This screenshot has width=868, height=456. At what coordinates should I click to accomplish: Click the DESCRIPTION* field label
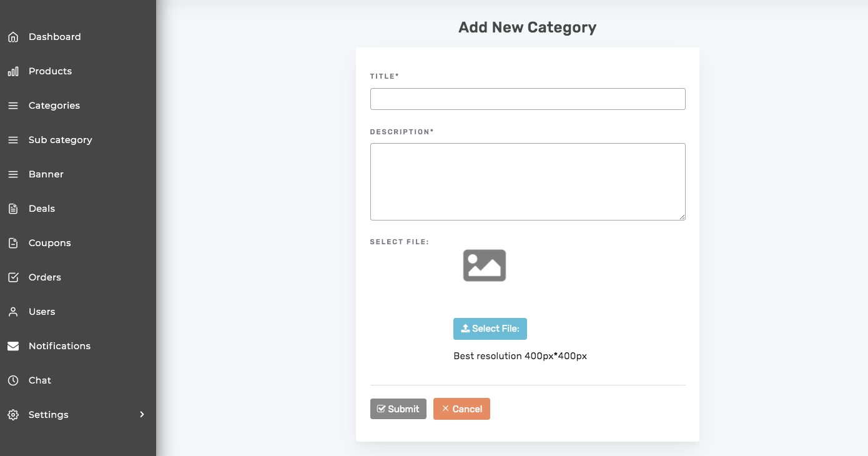(402, 132)
